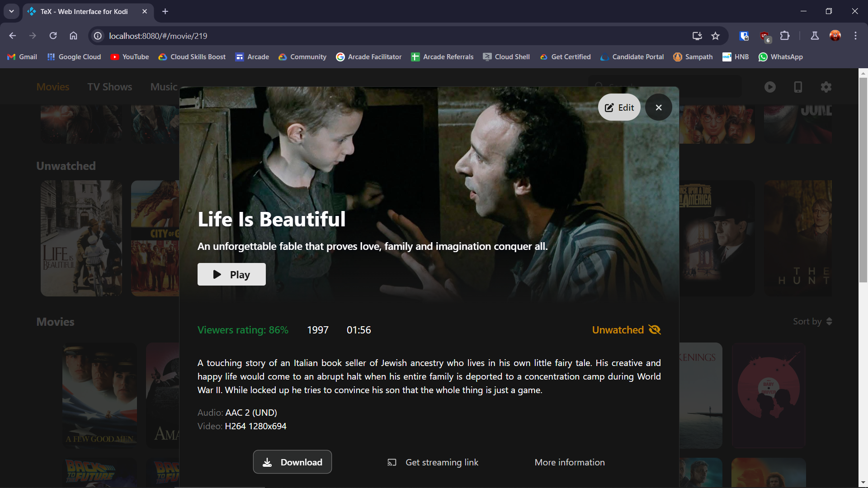The image size is (868, 488).
Task: Download the movie file
Action: [x=292, y=462]
